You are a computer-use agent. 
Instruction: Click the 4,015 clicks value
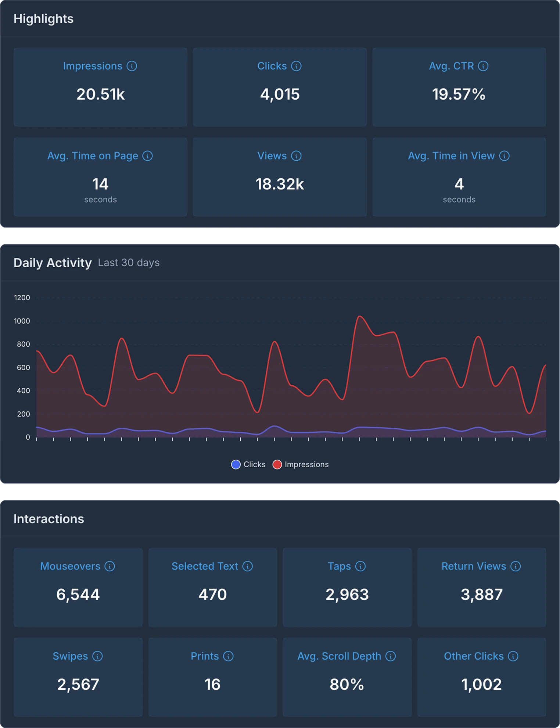[280, 95]
